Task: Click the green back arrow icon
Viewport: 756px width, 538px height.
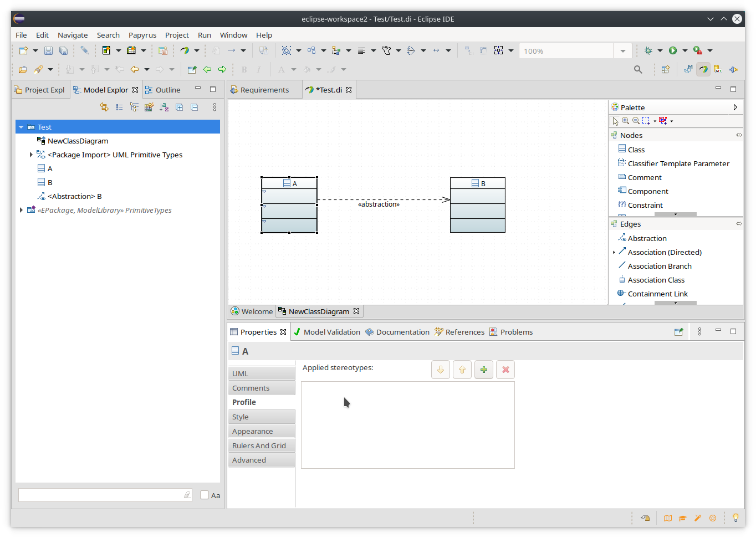Action: 207,69
